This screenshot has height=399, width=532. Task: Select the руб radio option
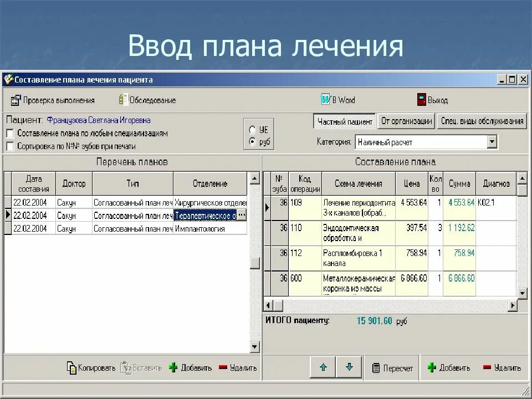click(252, 142)
